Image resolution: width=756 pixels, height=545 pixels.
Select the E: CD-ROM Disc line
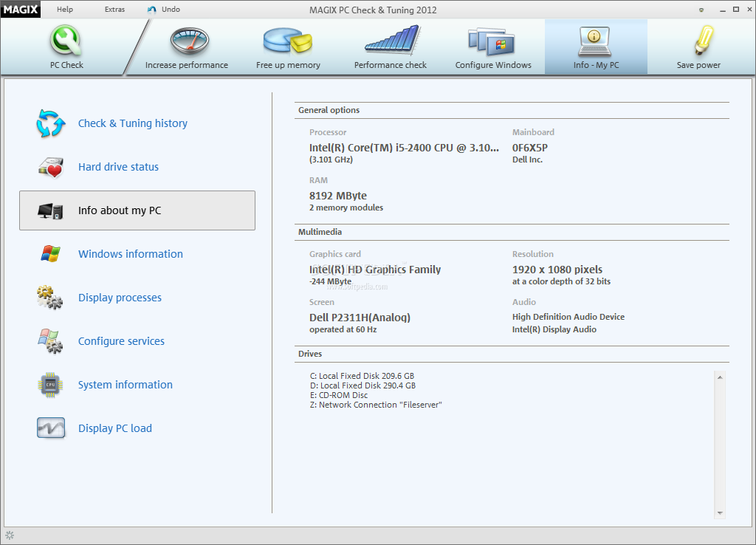338,395
